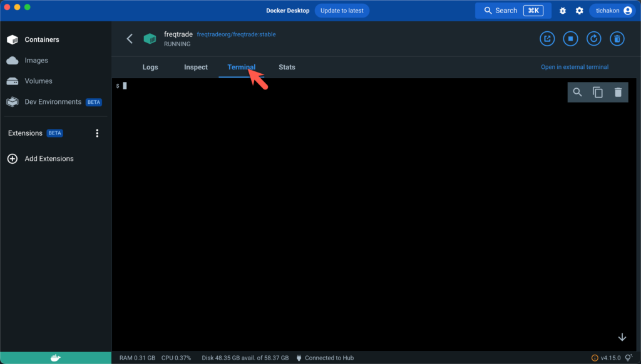This screenshot has height=364, width=641.
Task: Delete the freqtrade container
Action: coord(617,39)
